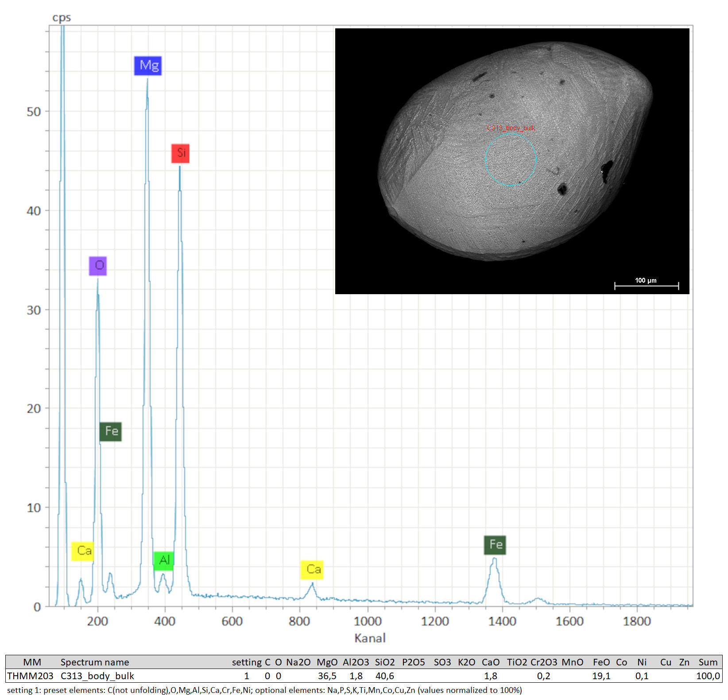
Task: Click the yellow Ca label near channel 800
Action: coord(312,569)
